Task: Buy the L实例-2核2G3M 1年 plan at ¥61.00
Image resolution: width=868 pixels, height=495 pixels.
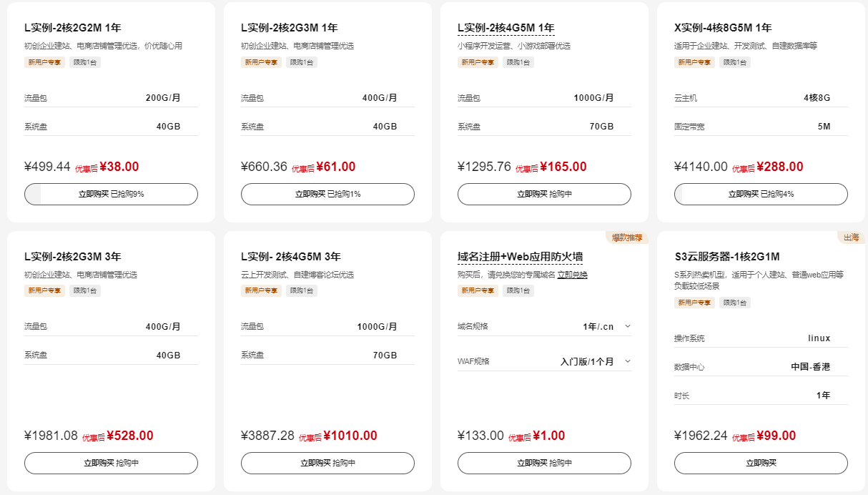Action: 327,194
